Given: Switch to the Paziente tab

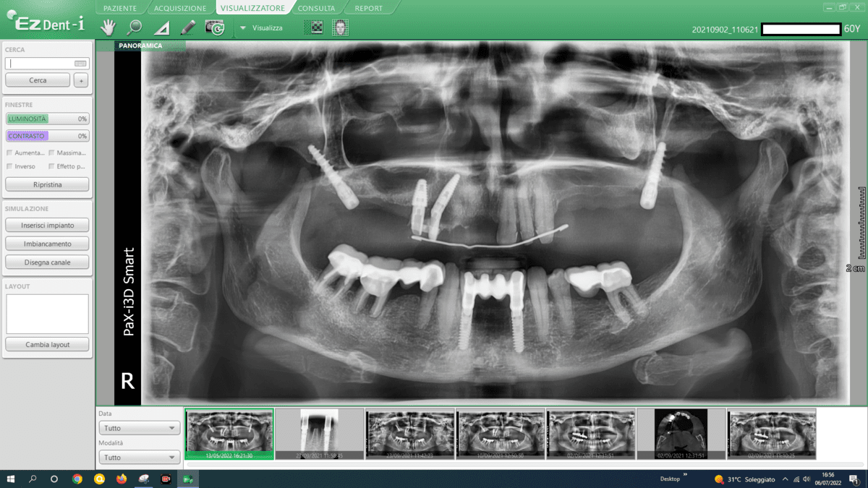Looking at the screenshot, I should click(x=119, y=9).
